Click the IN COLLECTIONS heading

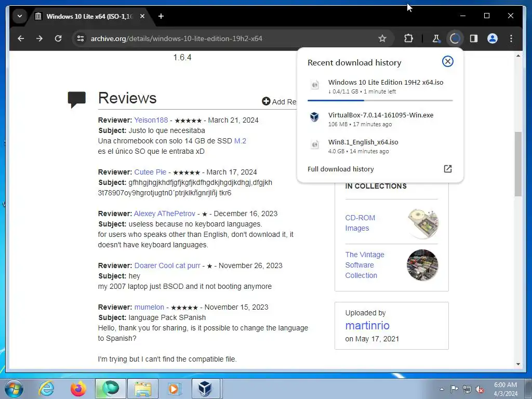tap(376, 187)
